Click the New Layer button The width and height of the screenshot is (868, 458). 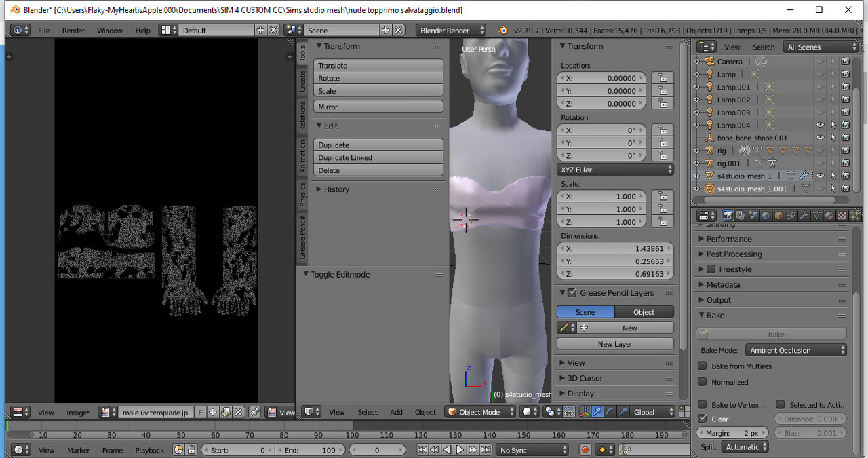(x=615, y=344)
